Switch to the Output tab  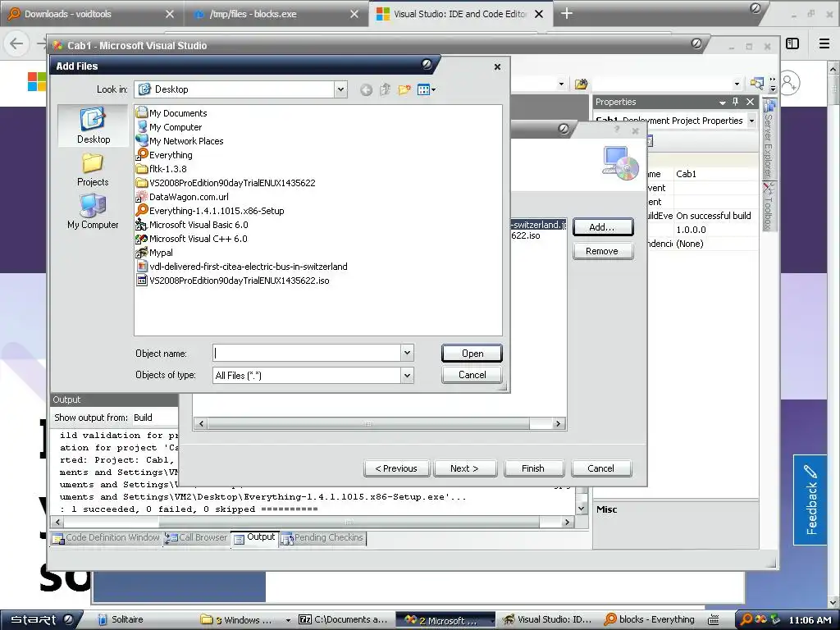(255, 537)
